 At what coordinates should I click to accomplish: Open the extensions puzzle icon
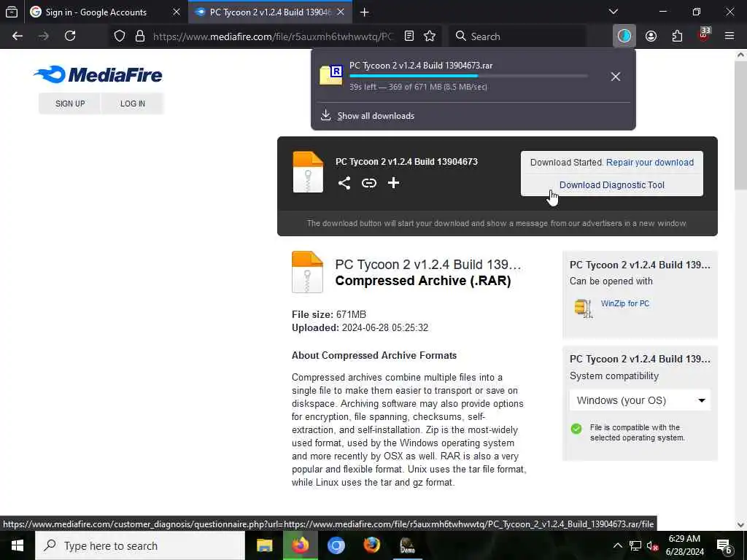coord(677,36)
